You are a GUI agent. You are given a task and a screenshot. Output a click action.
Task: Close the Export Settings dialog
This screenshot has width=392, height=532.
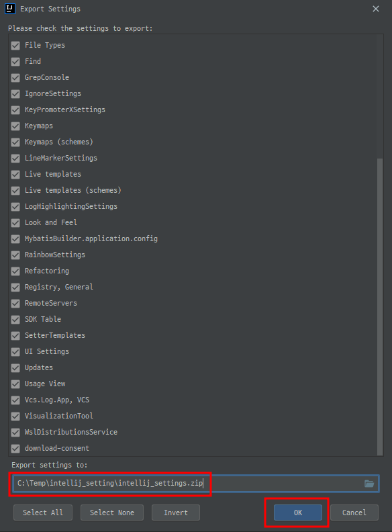(376, 9)
